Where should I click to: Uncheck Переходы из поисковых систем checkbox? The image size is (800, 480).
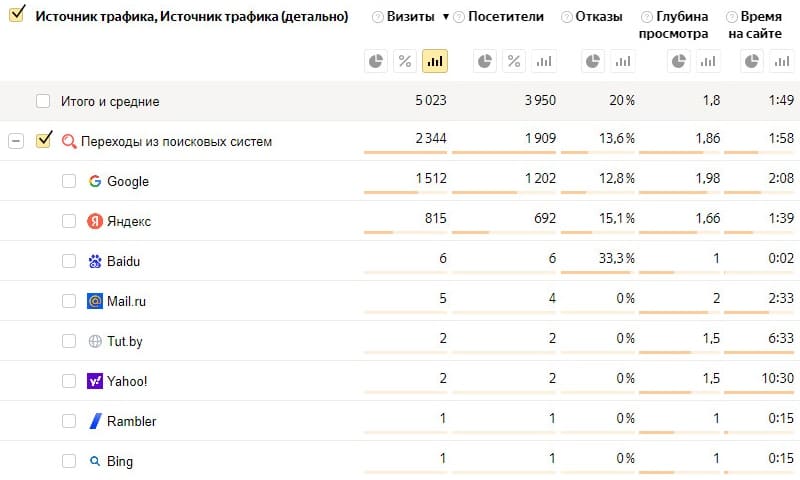pos(44,140)
